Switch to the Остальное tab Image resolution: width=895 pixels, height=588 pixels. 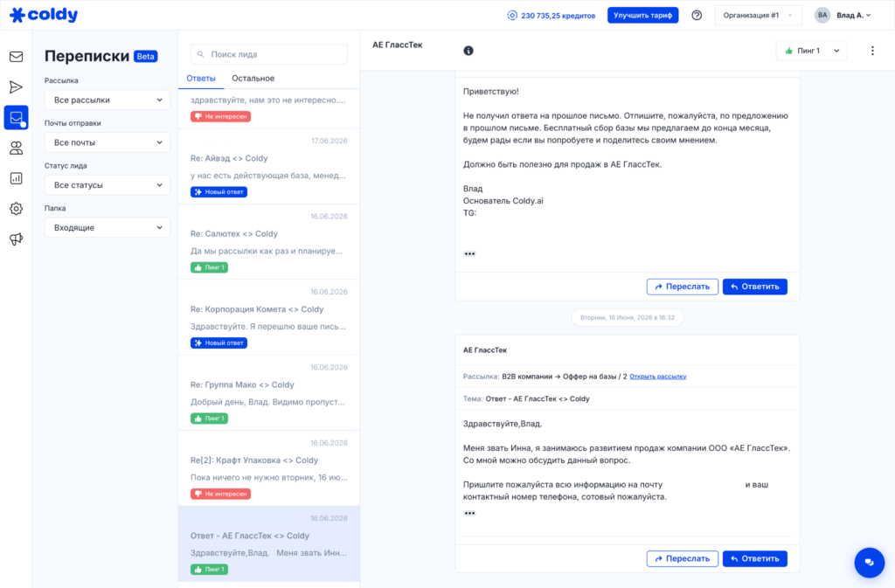coord(253,78)
